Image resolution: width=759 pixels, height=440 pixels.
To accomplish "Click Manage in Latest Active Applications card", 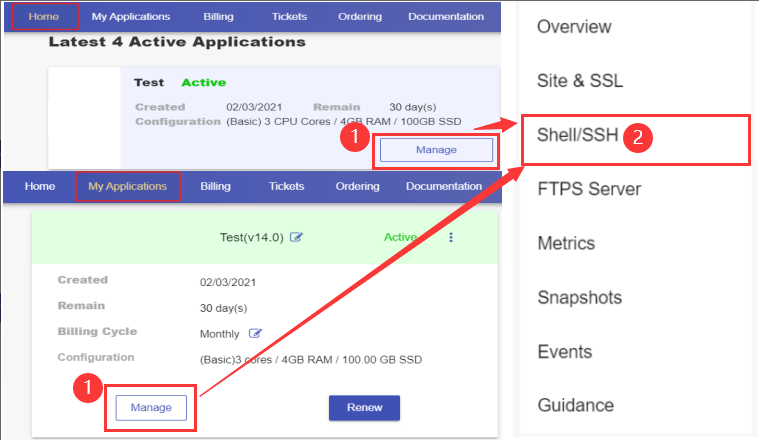I will click(436, 150).
